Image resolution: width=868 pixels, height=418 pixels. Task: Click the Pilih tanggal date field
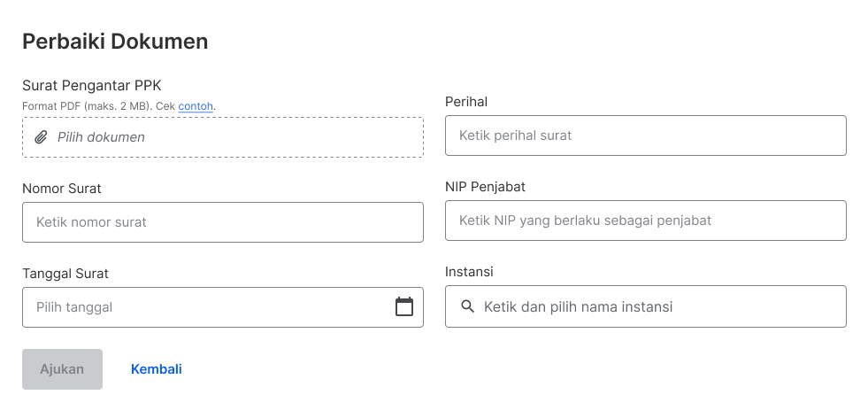click(223, 307)
